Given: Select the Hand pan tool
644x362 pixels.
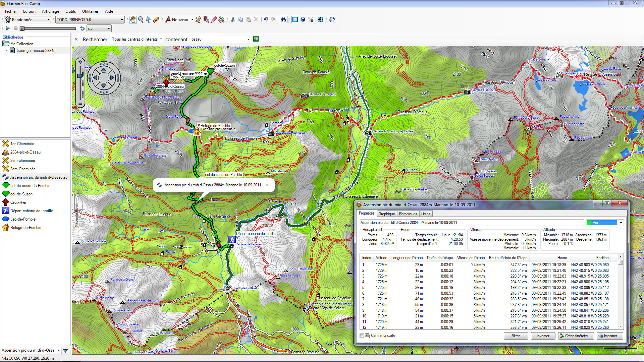Looking at the screenshot, I should pos(133,20).
